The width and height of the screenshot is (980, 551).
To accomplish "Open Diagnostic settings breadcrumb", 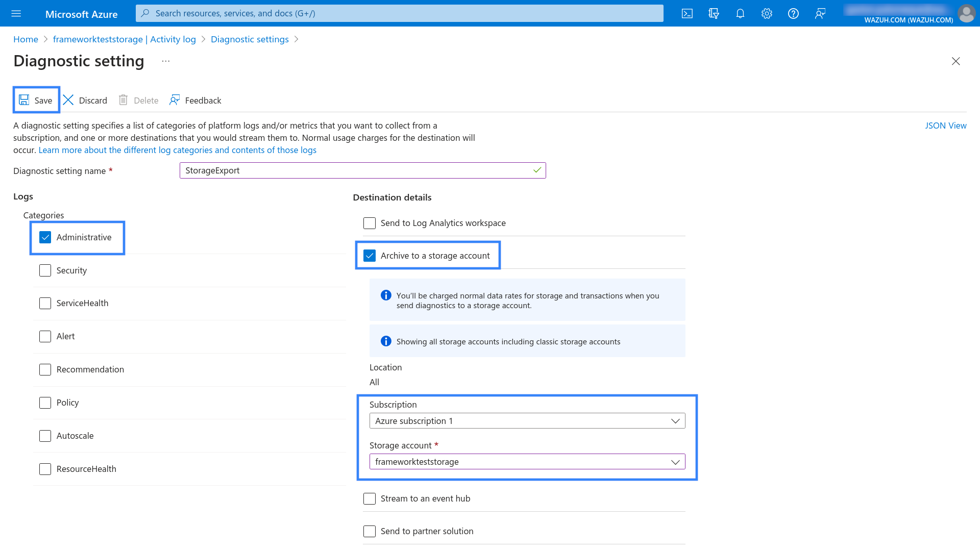I will click(x=250, y=39).
